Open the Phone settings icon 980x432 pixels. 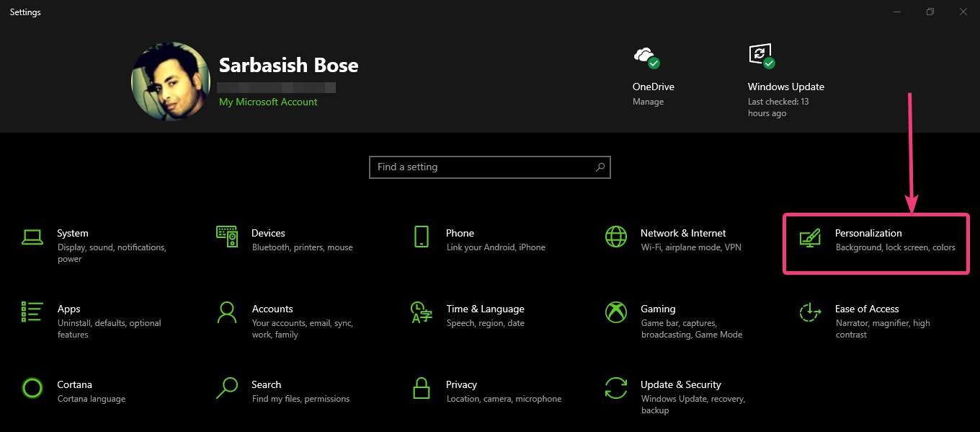[x=422, y=237]
